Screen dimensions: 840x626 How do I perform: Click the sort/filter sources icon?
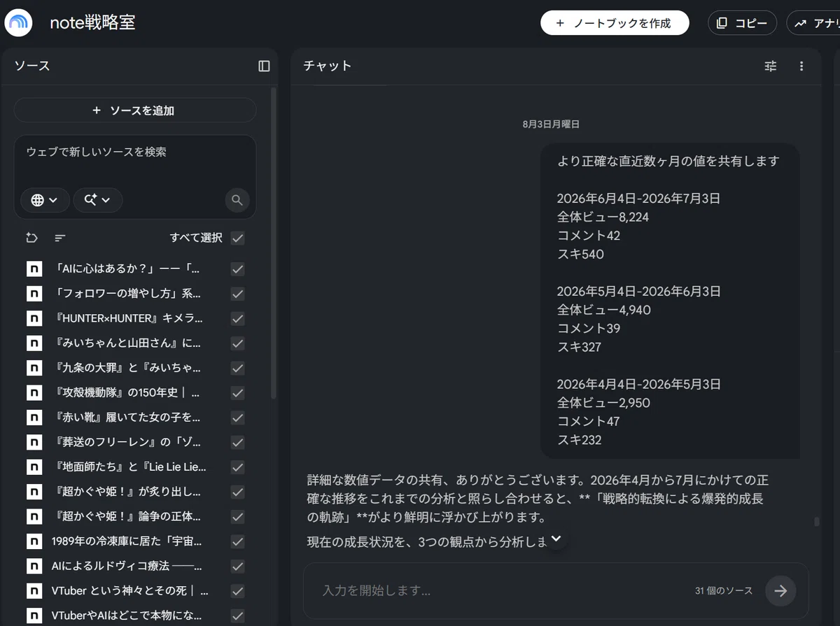point(60,238)
